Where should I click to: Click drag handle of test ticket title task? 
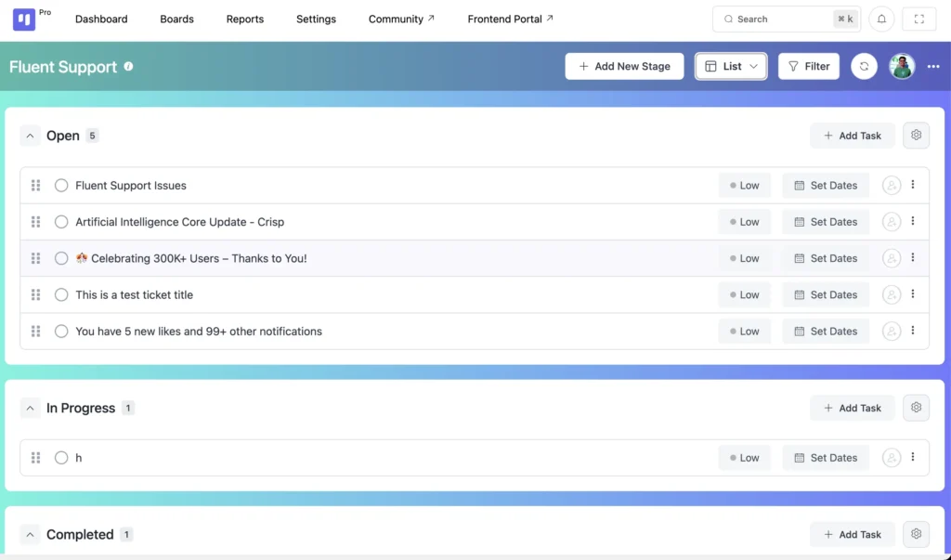click(x=36, y=295)
